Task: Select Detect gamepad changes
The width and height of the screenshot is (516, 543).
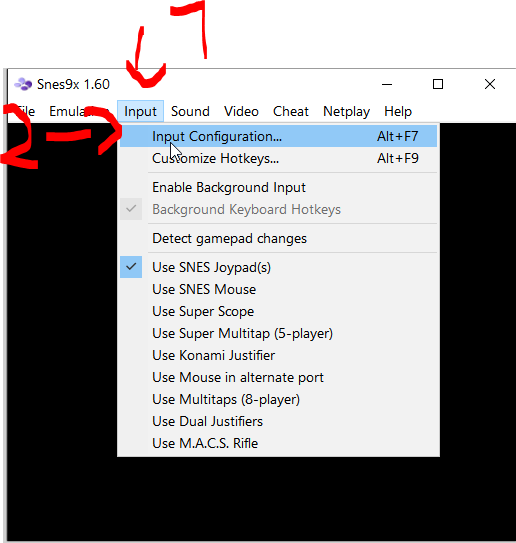Action: [278, 238]
